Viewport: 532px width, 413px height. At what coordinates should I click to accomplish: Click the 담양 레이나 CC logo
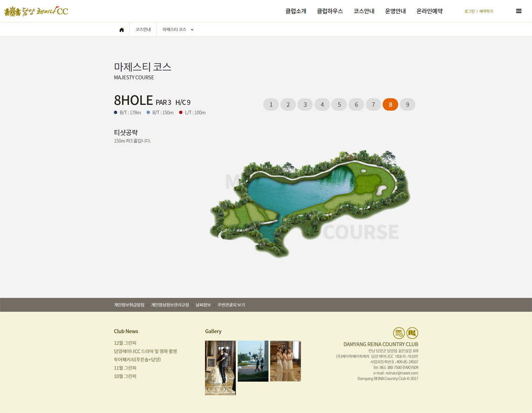36,11
